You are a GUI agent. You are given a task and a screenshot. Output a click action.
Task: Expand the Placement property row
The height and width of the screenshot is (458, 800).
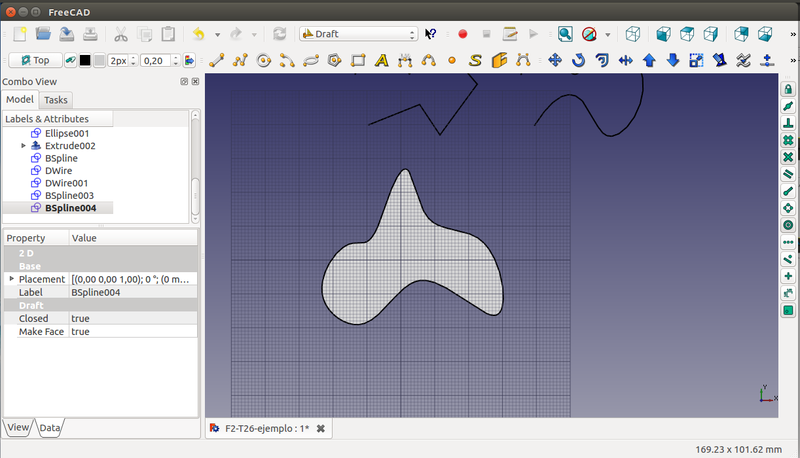point(12,279)
